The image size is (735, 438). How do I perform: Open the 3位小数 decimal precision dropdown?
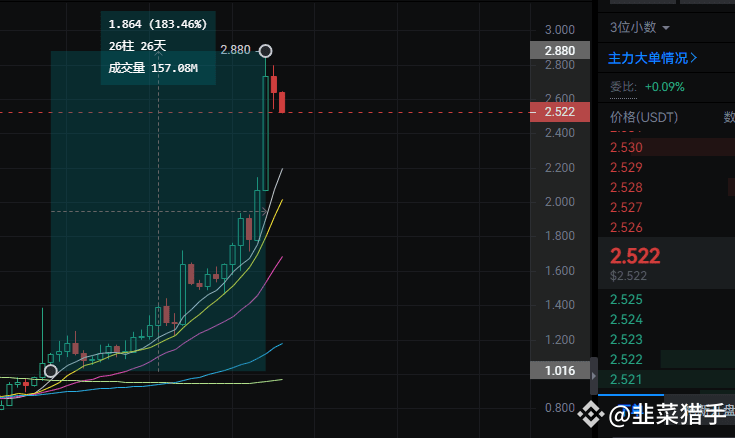pos(639,28)
